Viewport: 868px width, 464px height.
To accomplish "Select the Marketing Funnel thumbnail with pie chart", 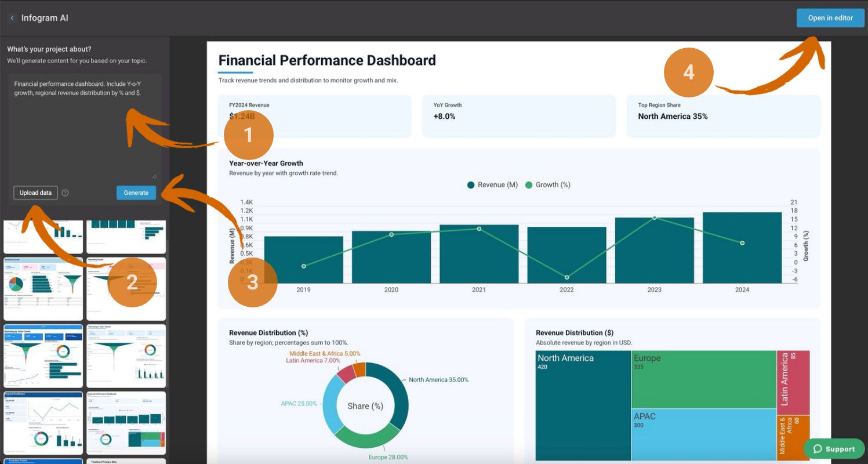I will pos(43,288).
